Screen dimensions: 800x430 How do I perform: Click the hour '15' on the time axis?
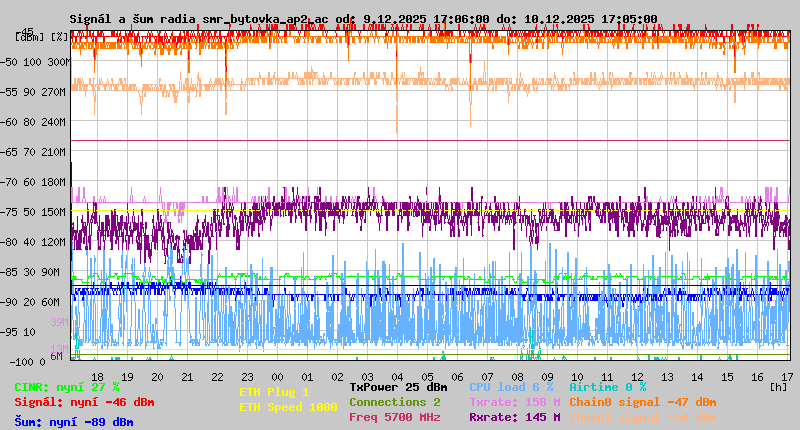(x=727, y=377)
